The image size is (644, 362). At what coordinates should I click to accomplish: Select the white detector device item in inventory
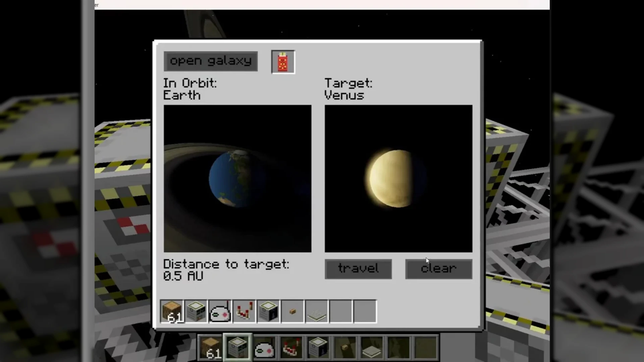[220, 312]
